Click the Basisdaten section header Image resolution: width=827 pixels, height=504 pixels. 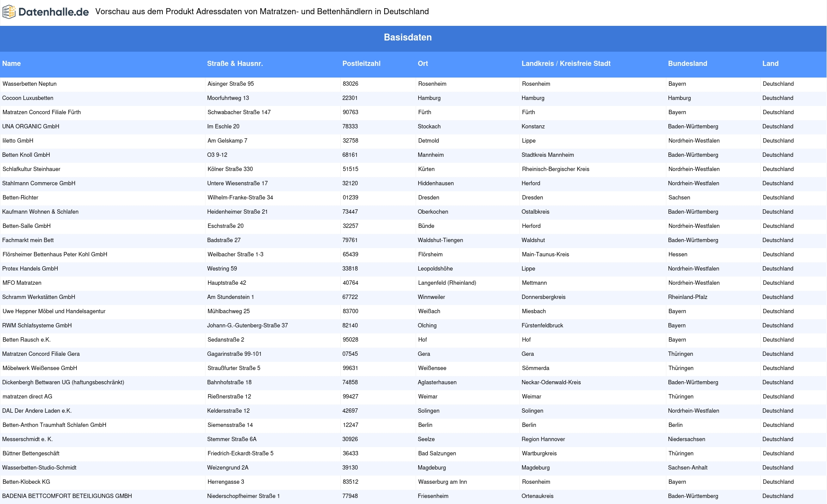407,37
